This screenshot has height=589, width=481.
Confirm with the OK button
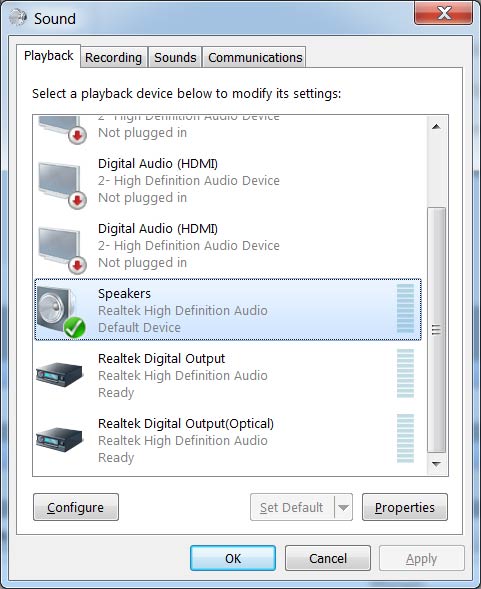point(233,559)
